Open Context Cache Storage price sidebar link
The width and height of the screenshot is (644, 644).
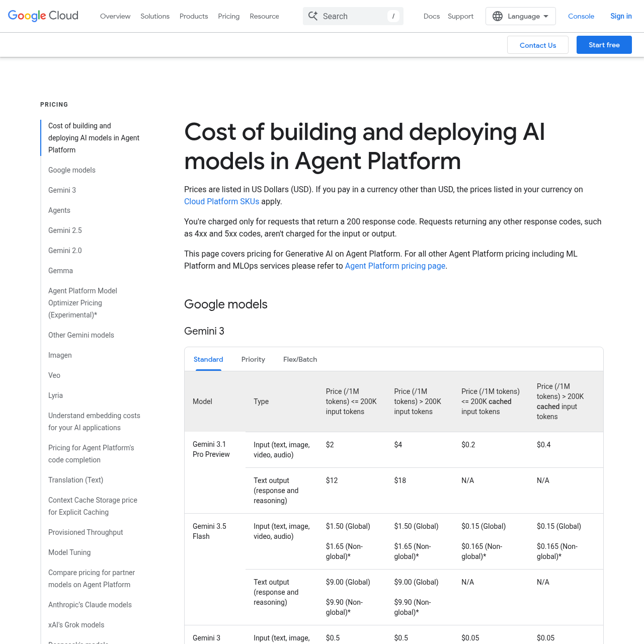point(93,506)
